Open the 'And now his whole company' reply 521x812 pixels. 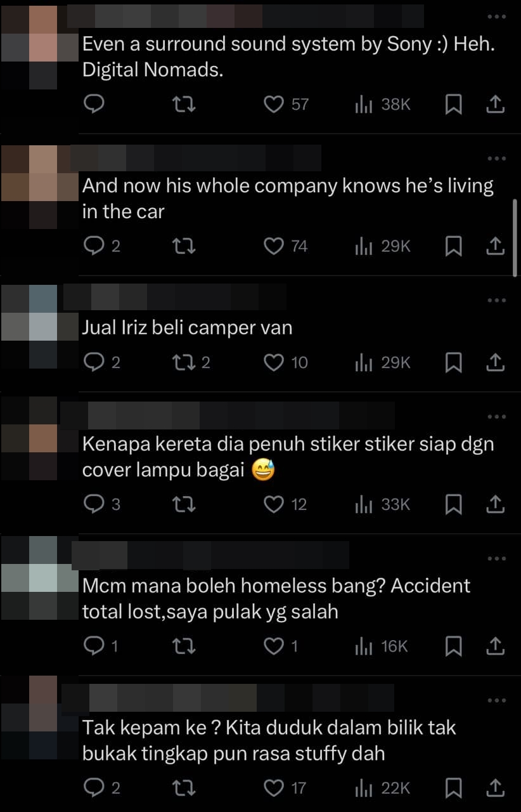coord(288,199)
